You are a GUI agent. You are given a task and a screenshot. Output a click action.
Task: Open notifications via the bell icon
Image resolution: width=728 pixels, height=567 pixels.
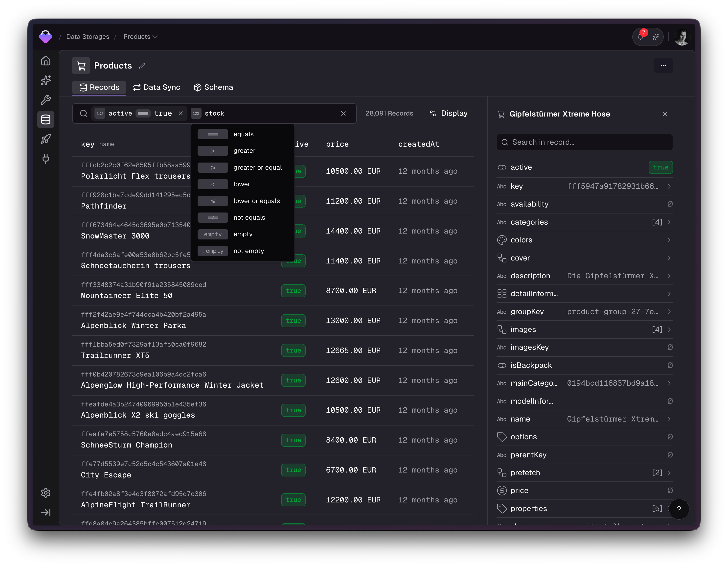[x=640, y=37]
